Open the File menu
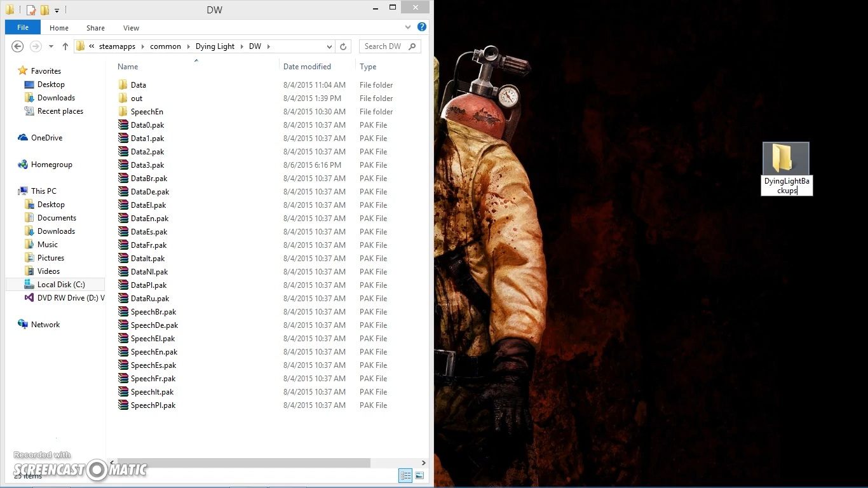Screen dimensions: 868x488 coord(23,27)
